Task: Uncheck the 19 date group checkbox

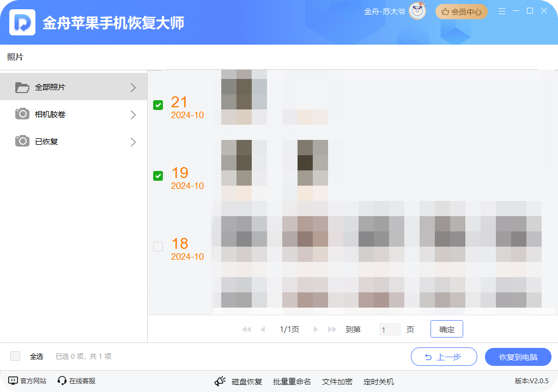Action: pos(158,176)
